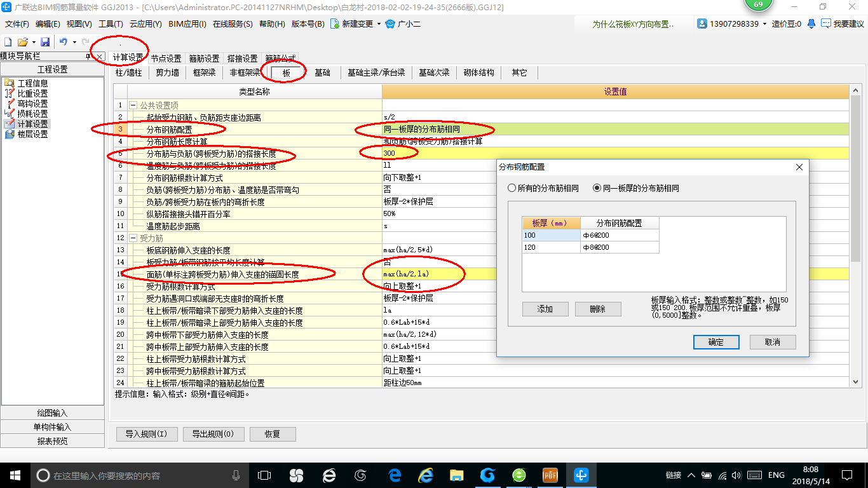Open File Explorer from the taskbar
Screen dimensions: 868x488
coord(456,475)
